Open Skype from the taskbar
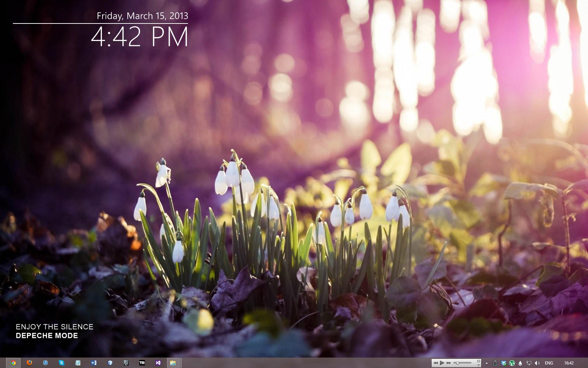This screenshot has height=368, width=588. coord(62,363)
